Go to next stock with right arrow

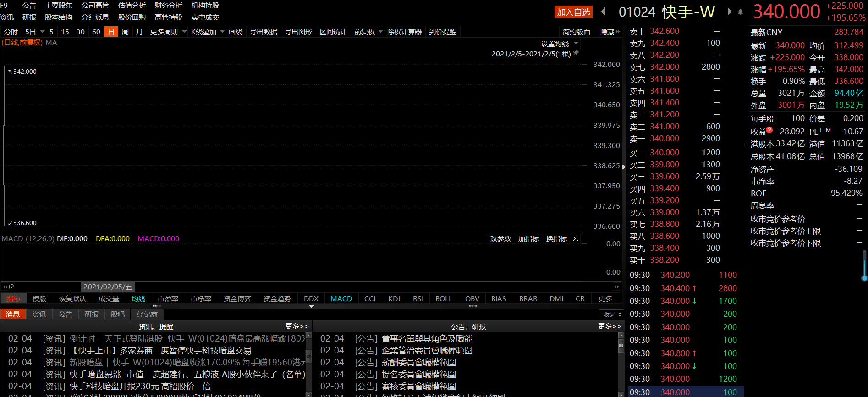click(730, 11)
